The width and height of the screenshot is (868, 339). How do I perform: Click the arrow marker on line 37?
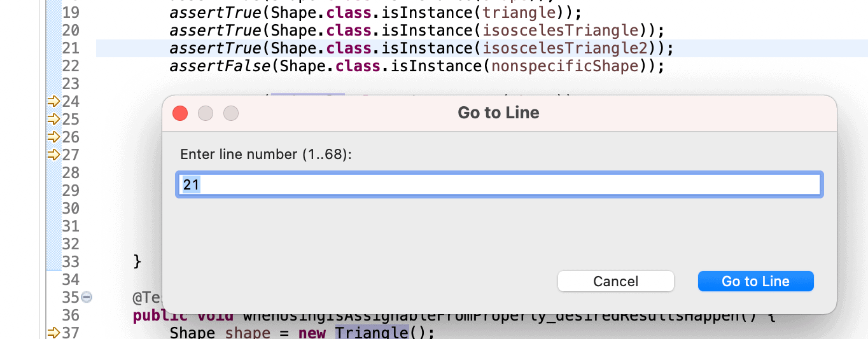(53, 333)
